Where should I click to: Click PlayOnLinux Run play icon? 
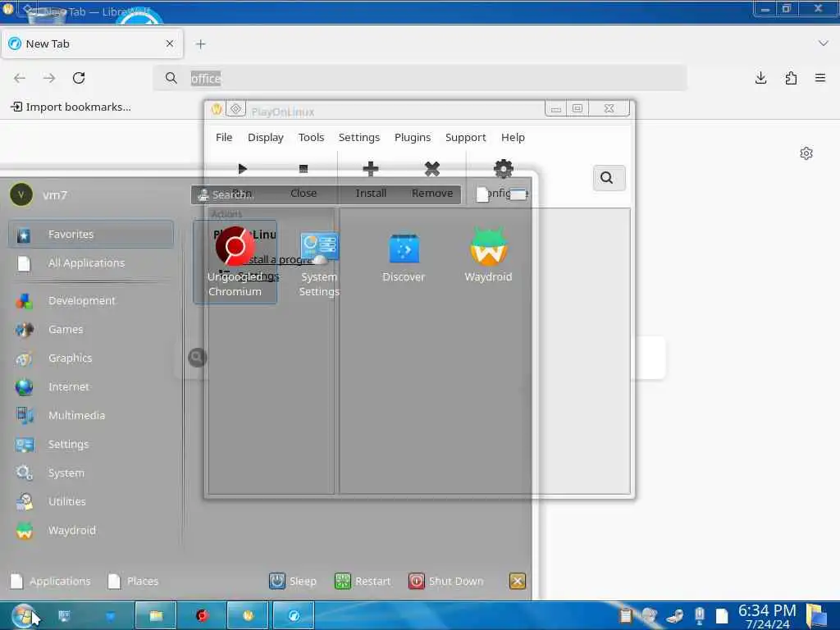[242, 169]
